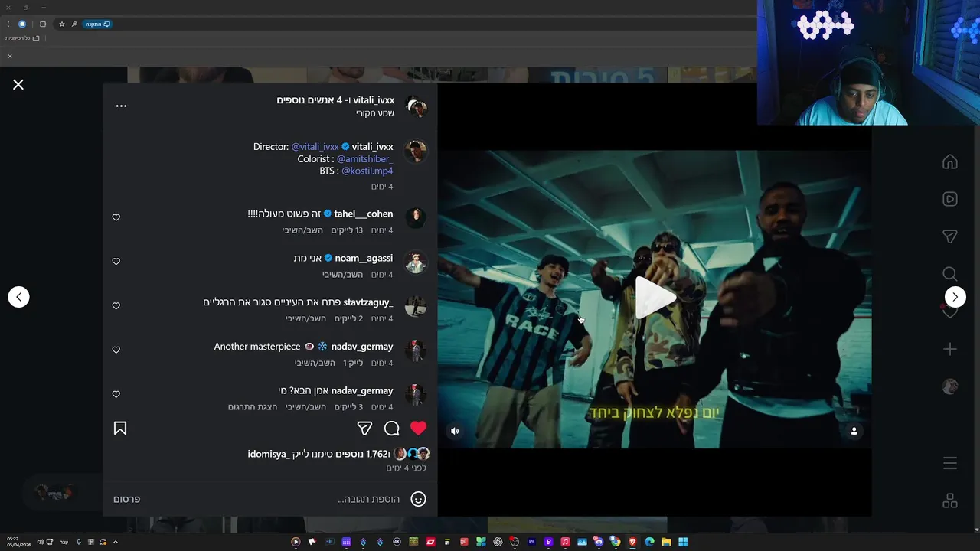The width and height of the screenshot is (980, 551).
Task: Open the More hamburger menu in sidebar
Action: point(950,463)
